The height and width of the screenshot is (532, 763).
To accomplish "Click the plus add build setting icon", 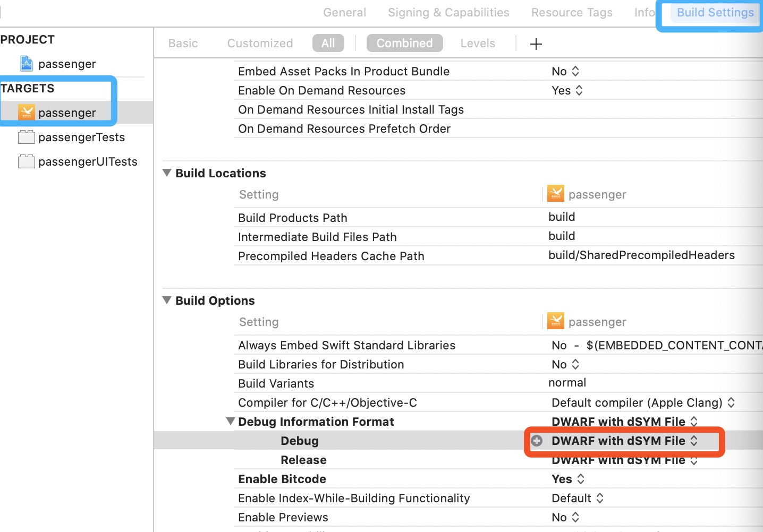I will click(x=536, y=44).
